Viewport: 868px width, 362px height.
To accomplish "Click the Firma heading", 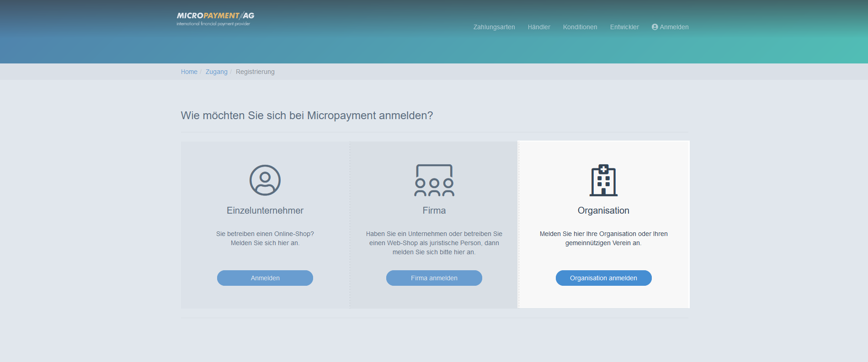I will tap(434, 210).
